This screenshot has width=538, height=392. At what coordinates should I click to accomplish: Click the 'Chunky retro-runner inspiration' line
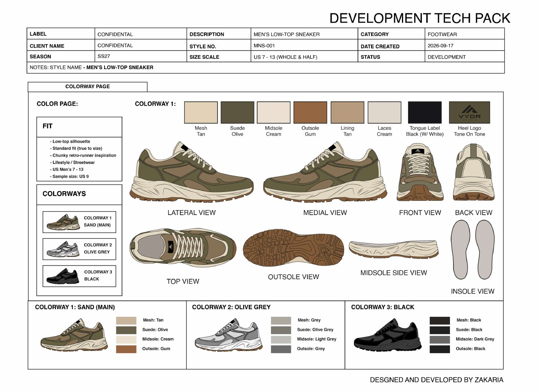point(83,155)
